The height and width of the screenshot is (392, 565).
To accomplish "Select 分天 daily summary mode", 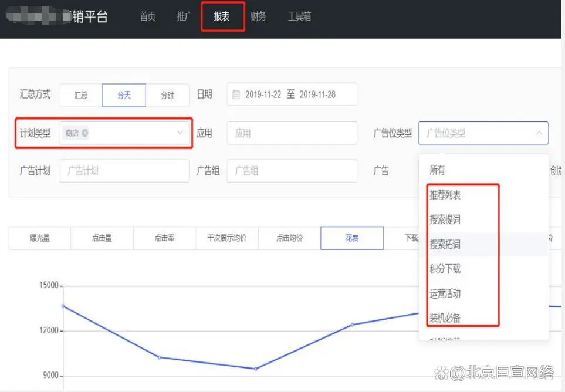I will (x=124, y=95).
